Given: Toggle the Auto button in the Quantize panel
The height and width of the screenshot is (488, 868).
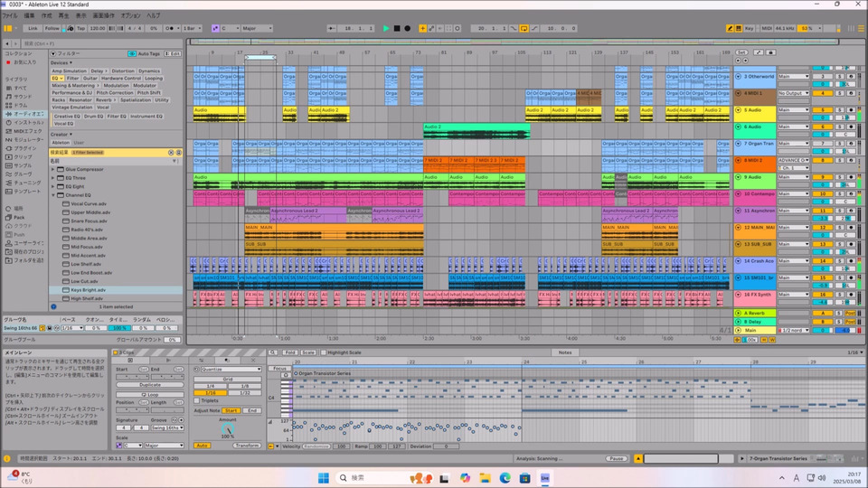Looking at the screenshot, I should (202, 445).
